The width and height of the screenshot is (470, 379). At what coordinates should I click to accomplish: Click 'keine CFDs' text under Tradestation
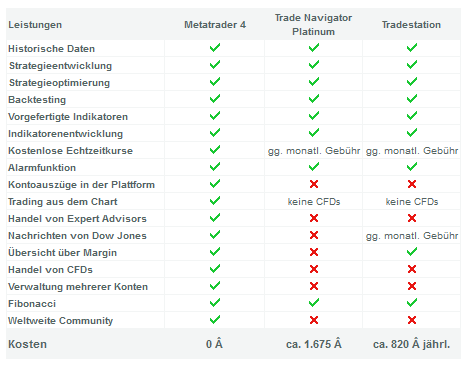click(x=412, y=202)
